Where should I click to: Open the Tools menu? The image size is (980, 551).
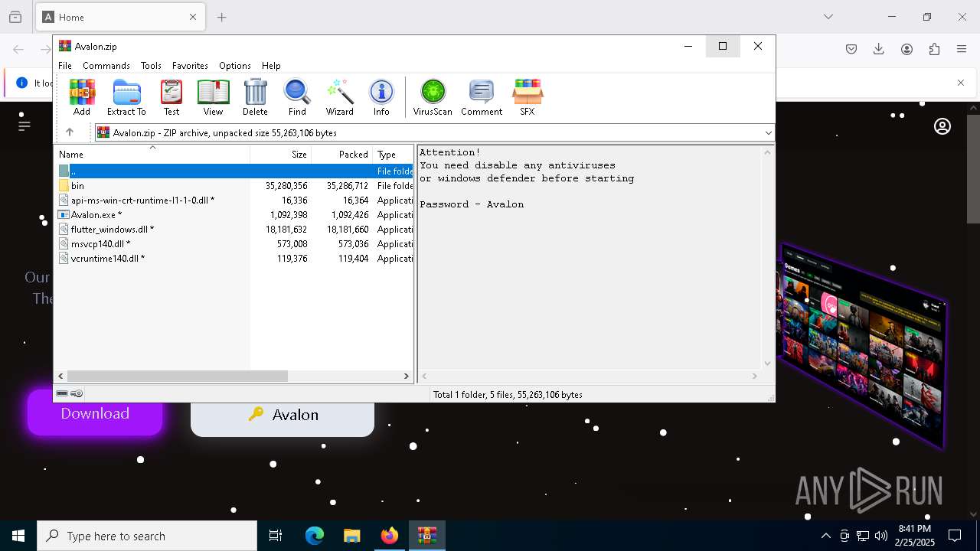click(151, 66)
